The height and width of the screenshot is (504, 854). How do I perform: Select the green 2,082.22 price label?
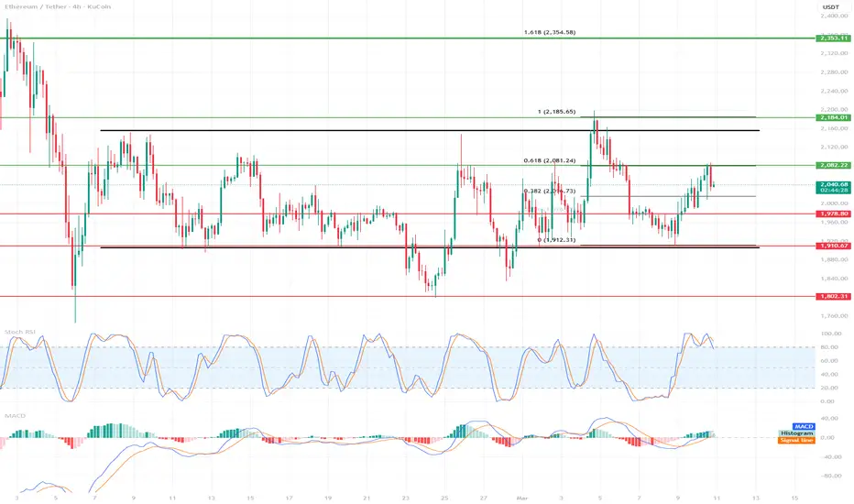[833, 165]
